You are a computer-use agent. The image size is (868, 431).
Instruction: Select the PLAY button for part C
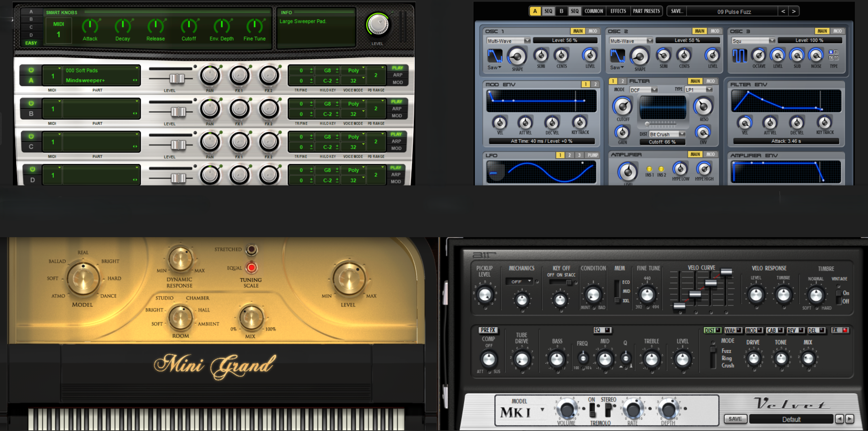pos(396,134)
